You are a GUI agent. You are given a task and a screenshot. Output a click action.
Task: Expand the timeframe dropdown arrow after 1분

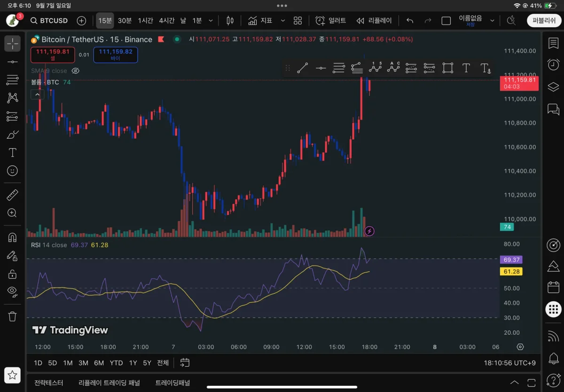(211, 21)
